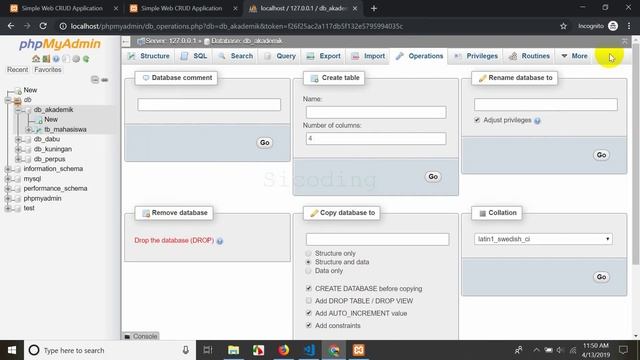Click the page vertical scrollbar
640x360 pixels.
(636, 153)
